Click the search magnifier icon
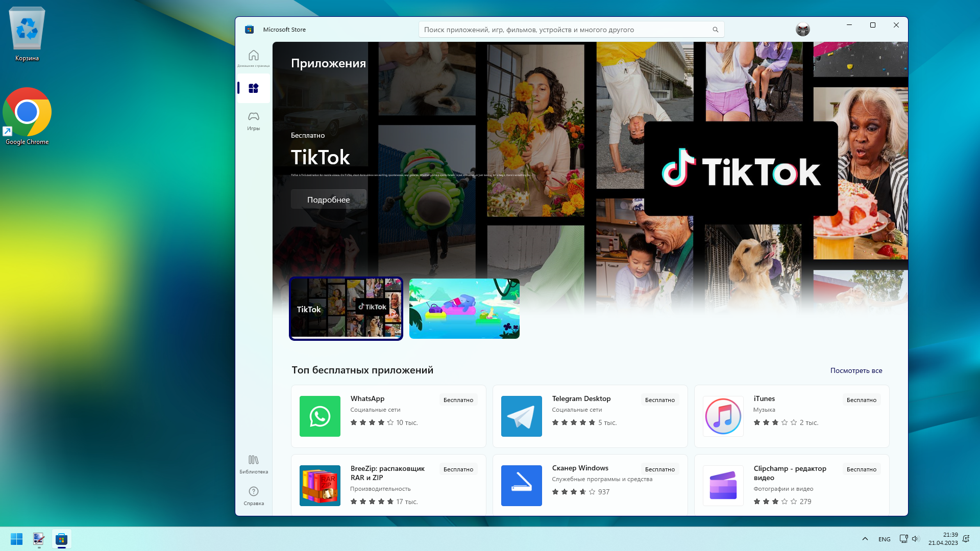 [x=716, y=30]
